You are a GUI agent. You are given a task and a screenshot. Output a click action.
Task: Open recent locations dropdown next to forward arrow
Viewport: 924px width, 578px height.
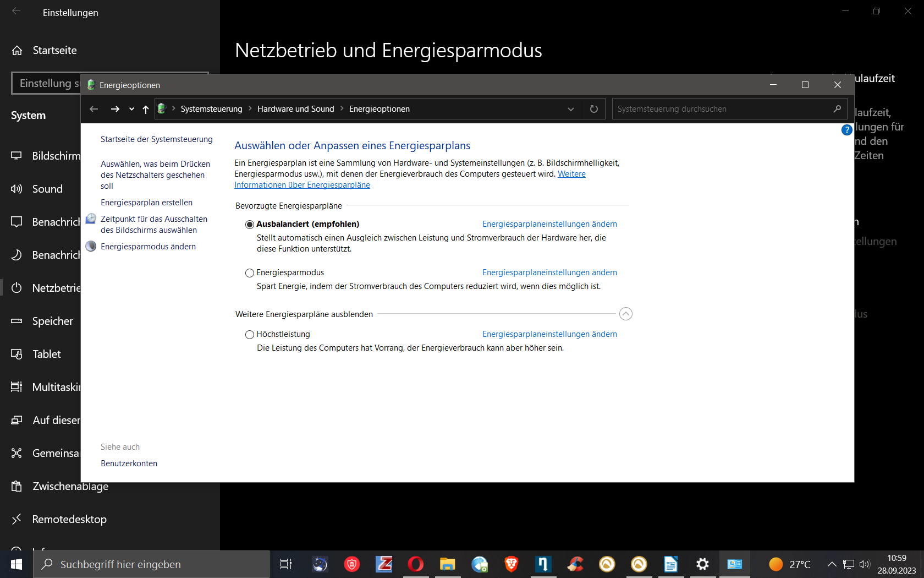pos(131,109)
